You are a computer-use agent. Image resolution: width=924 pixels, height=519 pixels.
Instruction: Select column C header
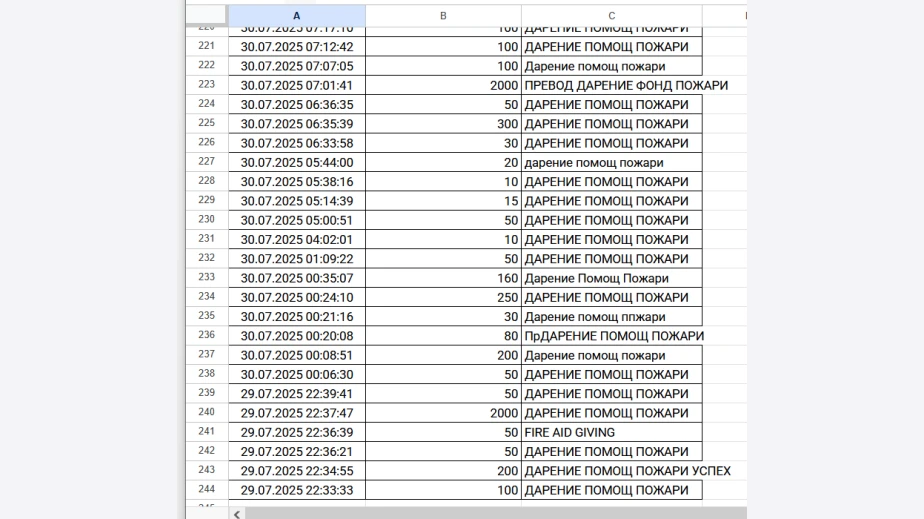[x=611, y=16]
